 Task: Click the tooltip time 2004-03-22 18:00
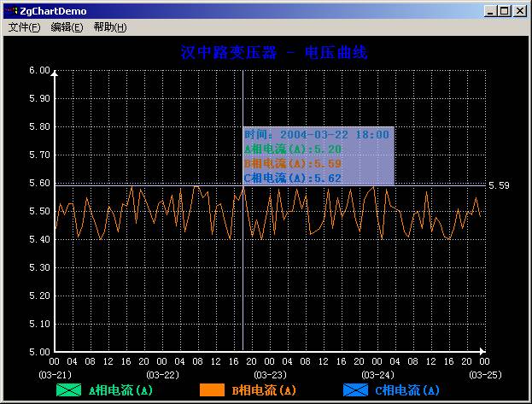tap(334, 135)
